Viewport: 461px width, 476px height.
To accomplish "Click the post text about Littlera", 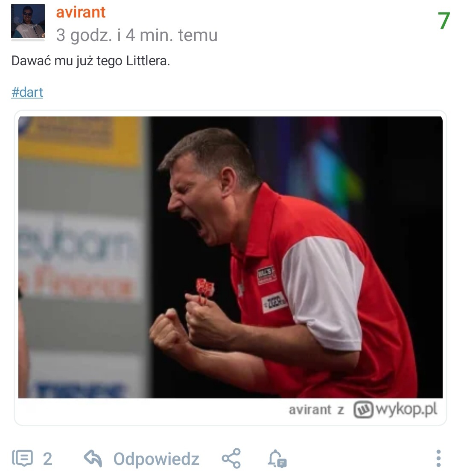I will pyautogui.click(x=90, y=61).
